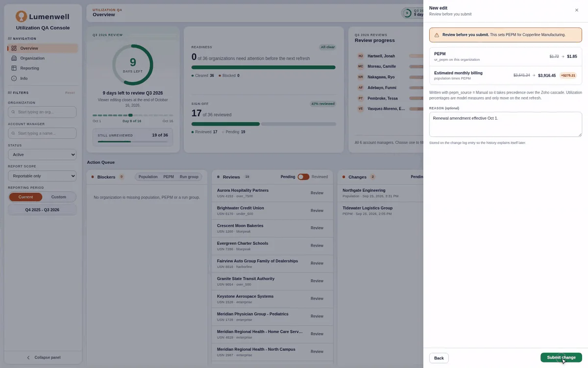The image size is (588, 368).
Task: Select the Run group blocker tab
Action: (x=189, y=177)
